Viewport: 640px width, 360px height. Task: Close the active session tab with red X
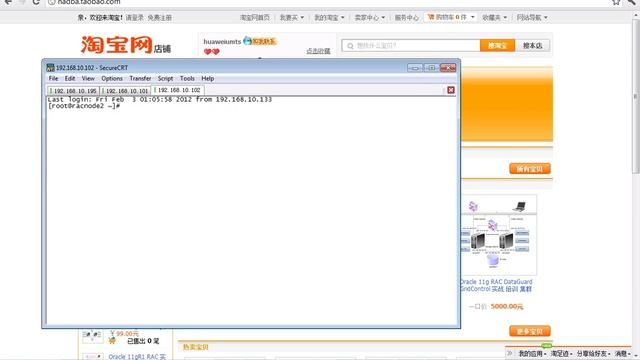pos(451,90)
